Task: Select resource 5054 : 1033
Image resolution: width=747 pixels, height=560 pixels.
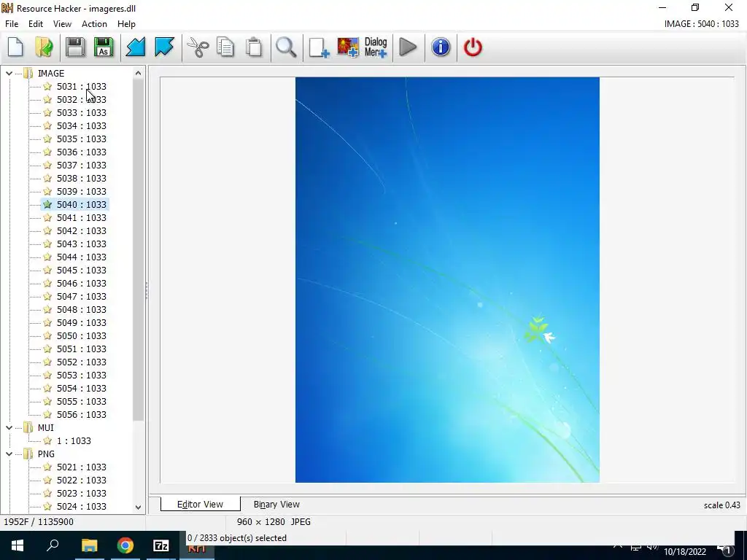Action: (x=82, y=389)
